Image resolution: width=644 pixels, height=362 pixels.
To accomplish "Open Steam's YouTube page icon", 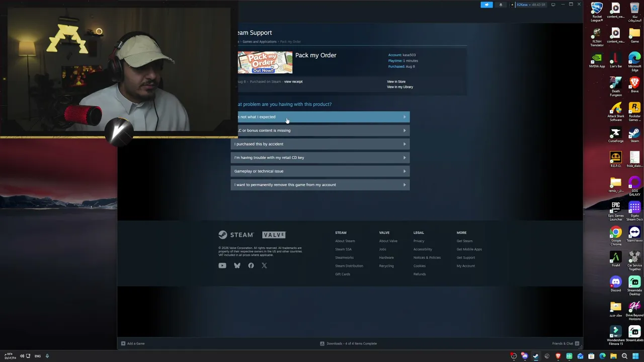I will [x=222, y=265].
